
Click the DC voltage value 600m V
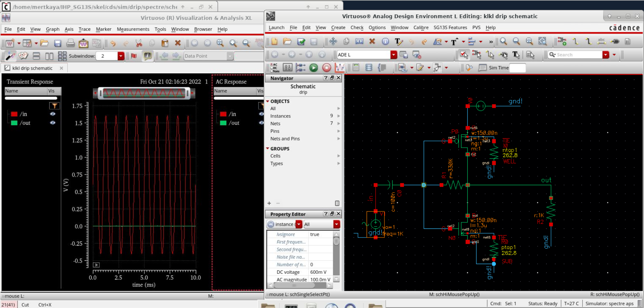point(318,272)
